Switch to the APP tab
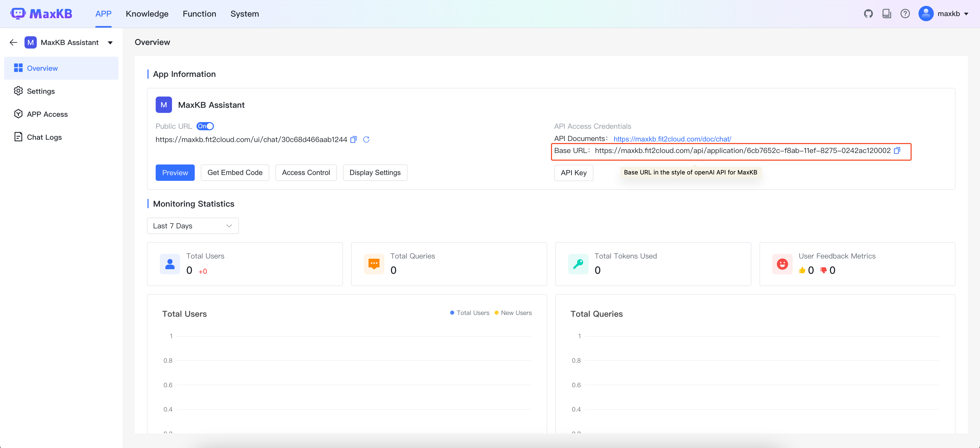Image resolution: width=980 pixels, height=448 pixels. pos(103,14)
